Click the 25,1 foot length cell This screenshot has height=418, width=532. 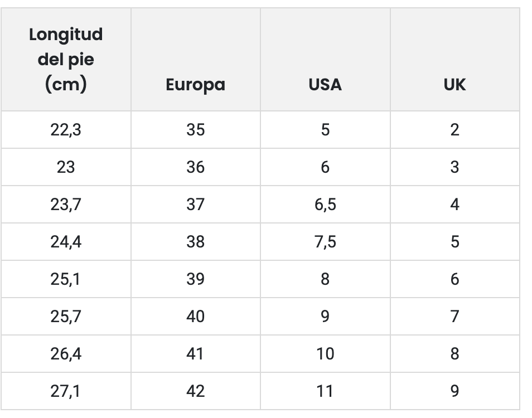pos(66,279)
